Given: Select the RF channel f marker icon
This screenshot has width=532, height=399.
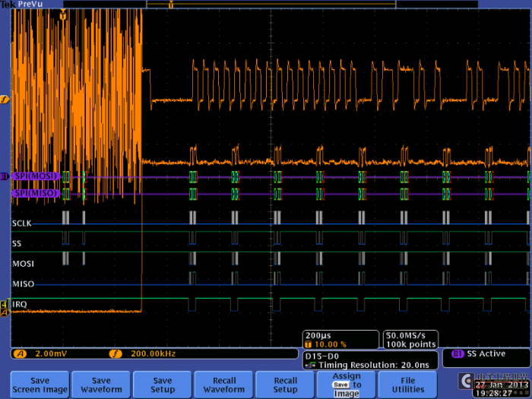Looking at the screenshot, I should [x=5, y=100].
